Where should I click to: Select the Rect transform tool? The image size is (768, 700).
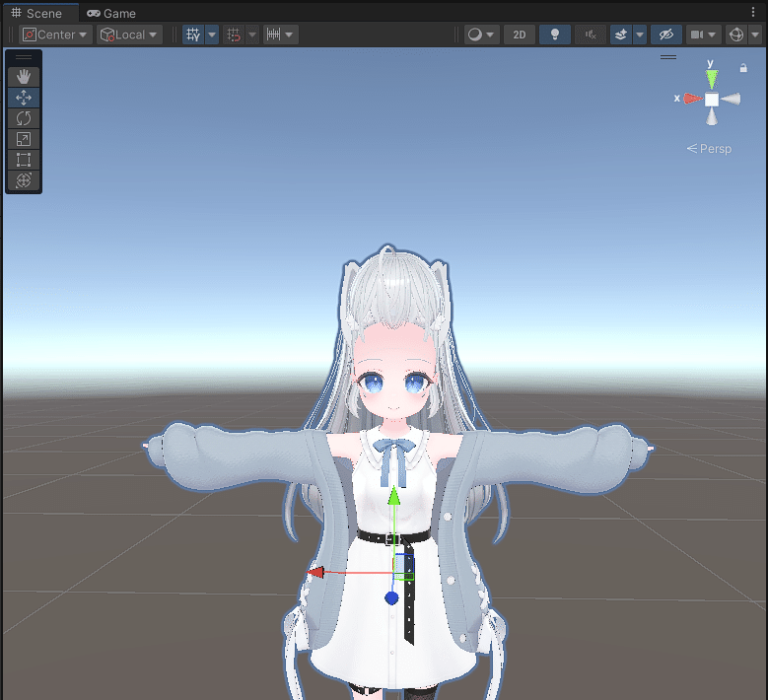click(24, 160)
